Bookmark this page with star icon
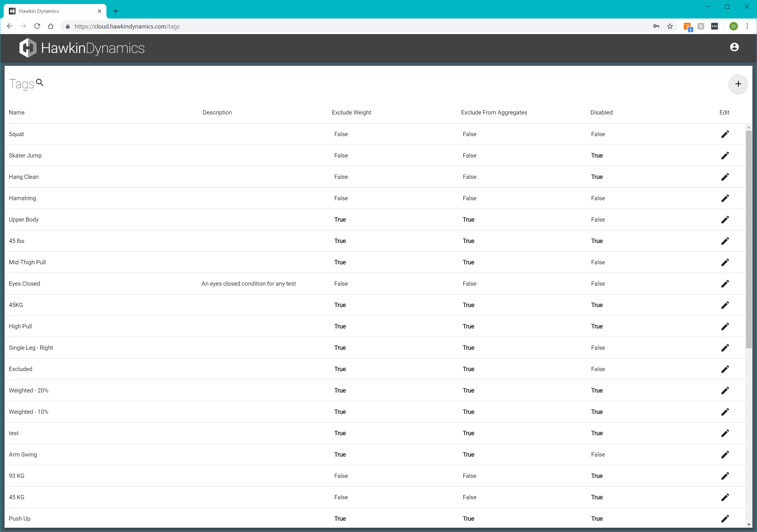This screenshot has height=532, width=757. click(x=670, y=26)
